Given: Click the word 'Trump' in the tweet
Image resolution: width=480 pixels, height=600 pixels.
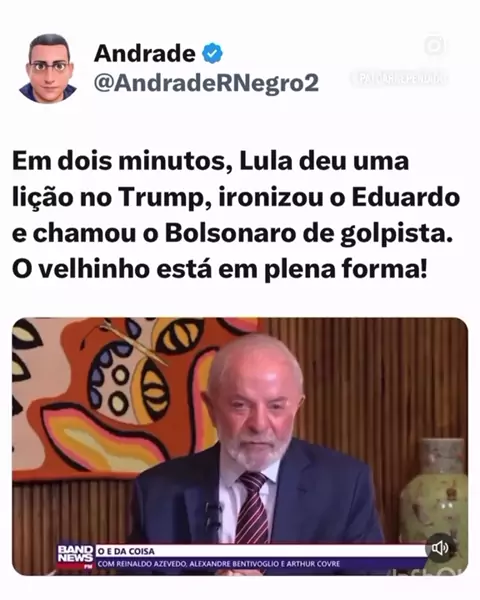Looking at the screenshot, I should tap(165, 198).
